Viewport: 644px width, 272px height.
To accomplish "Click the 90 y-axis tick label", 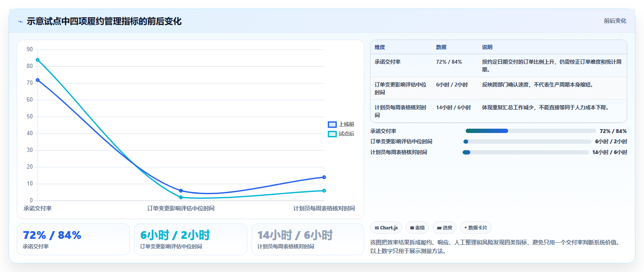I will (30, 49).
